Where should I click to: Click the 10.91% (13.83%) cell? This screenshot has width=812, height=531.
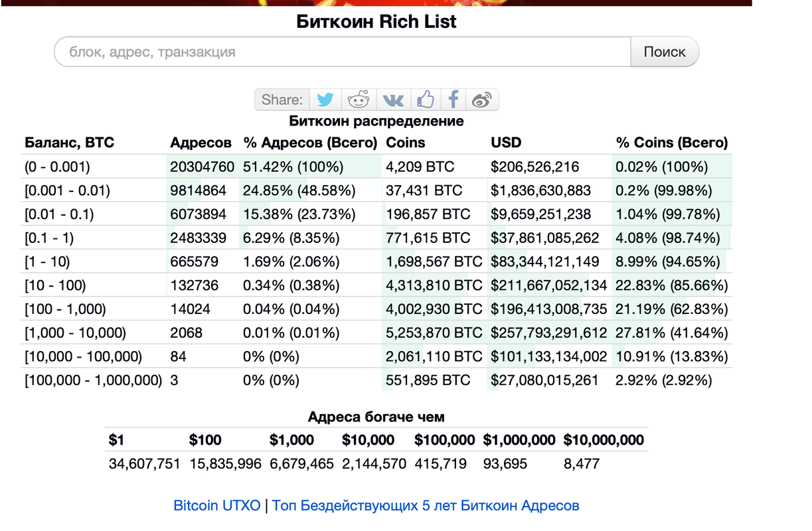click(672, 356)
